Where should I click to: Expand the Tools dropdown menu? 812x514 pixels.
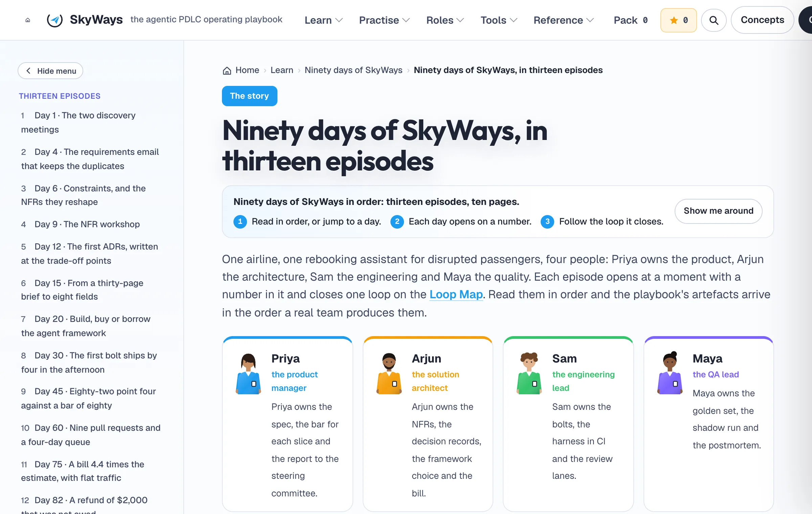499,20
